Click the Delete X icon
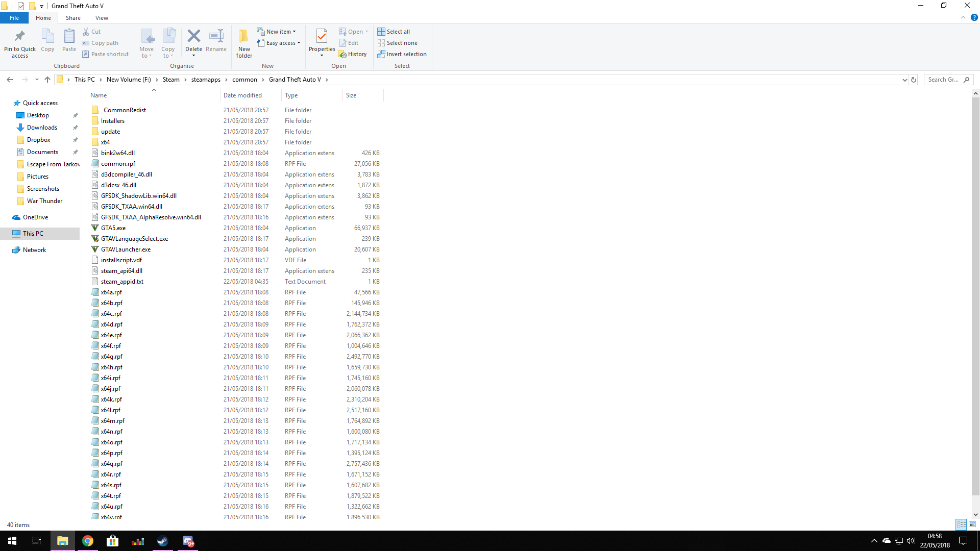This screenshot has height=551, width=980. tap(193, 37)
